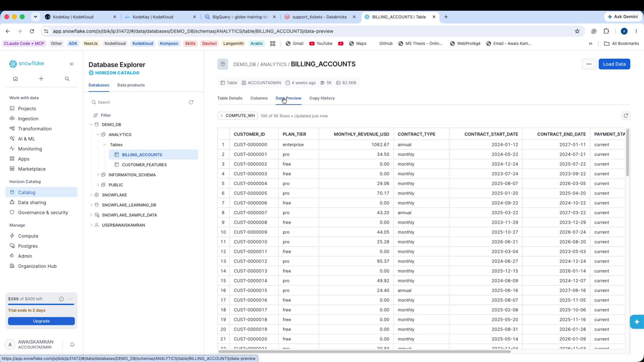Expand the PUBLIC schema
644x362 pixels.
(98, 185)
